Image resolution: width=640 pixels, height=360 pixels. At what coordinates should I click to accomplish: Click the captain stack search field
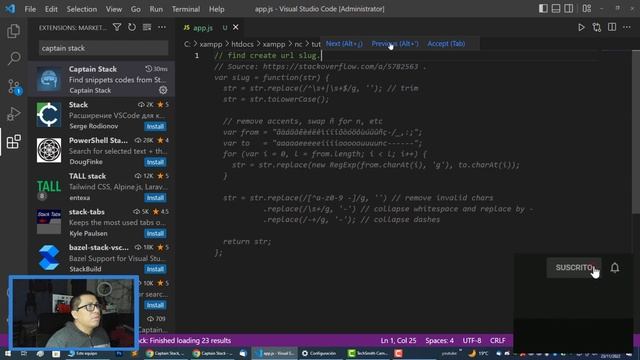(x=103, y=48)
